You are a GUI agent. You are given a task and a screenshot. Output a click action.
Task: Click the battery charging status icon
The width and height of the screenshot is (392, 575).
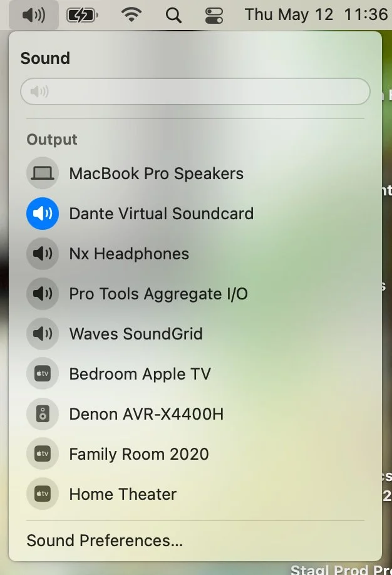82,16
